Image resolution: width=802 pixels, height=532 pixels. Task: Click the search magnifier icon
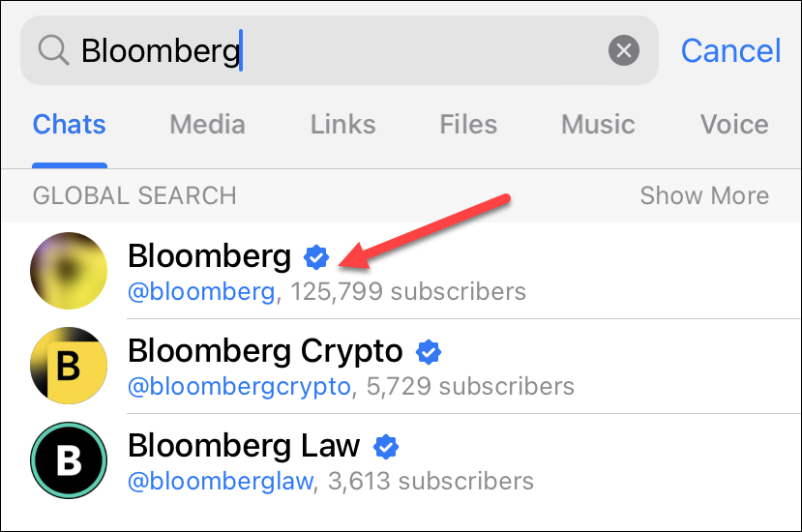(55, 50)
